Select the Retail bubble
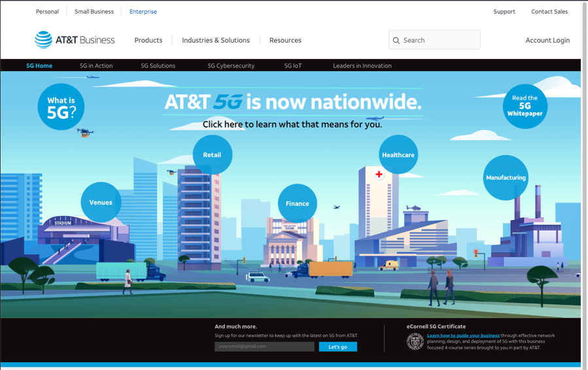588x370 pixels. (x=213, y=155)
